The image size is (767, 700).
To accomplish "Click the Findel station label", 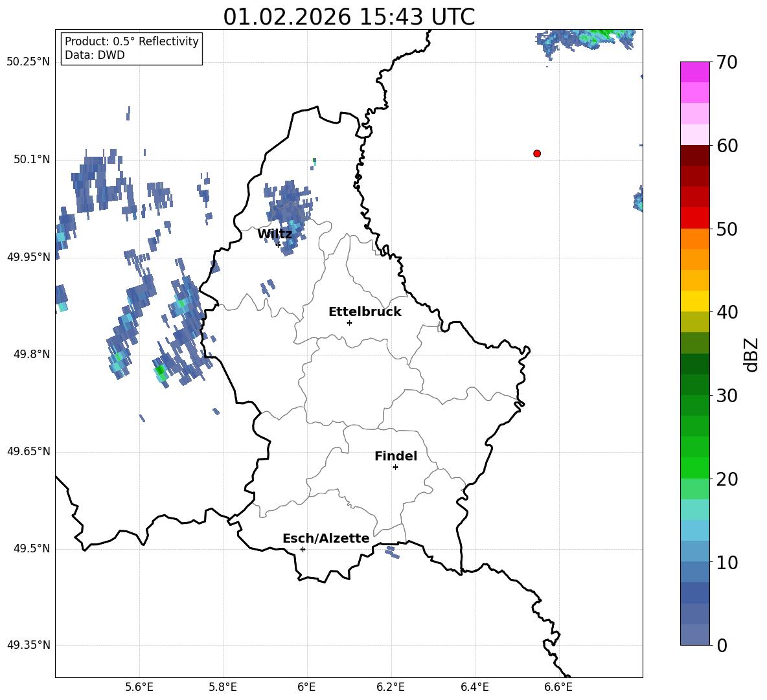I will (395, 456).
